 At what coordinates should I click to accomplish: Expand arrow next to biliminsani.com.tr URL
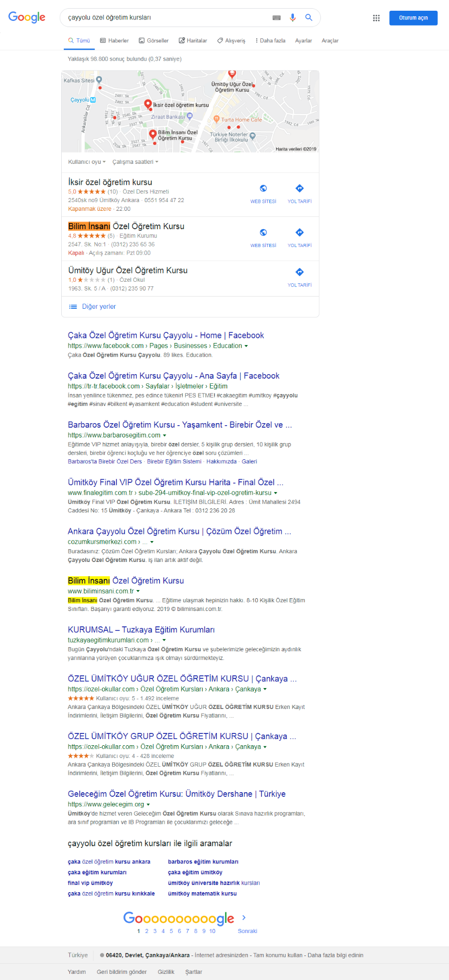click(x=138, y=591)
